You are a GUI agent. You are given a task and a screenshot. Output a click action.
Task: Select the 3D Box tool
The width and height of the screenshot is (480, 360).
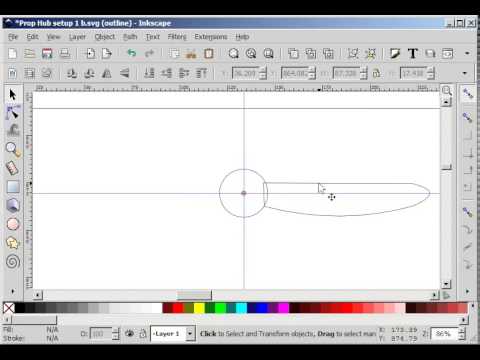13,205
